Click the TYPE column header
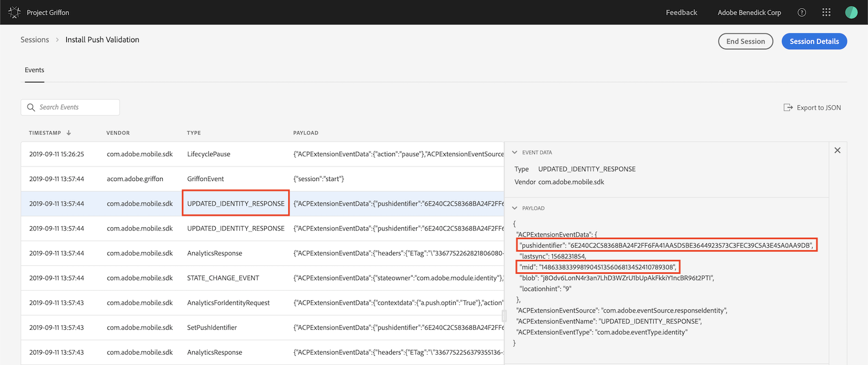The image size is (868, 365). (194, 133)
